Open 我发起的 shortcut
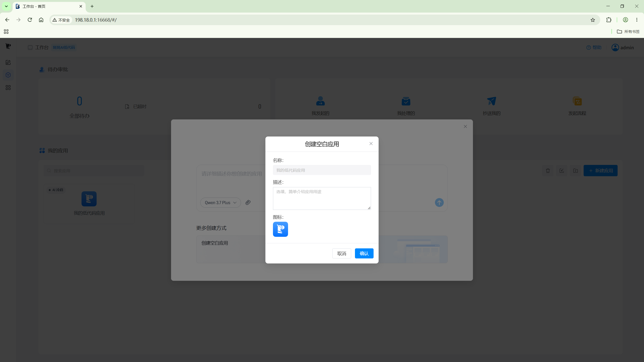This screenshot has height=362, width=644. click(320, 106)
